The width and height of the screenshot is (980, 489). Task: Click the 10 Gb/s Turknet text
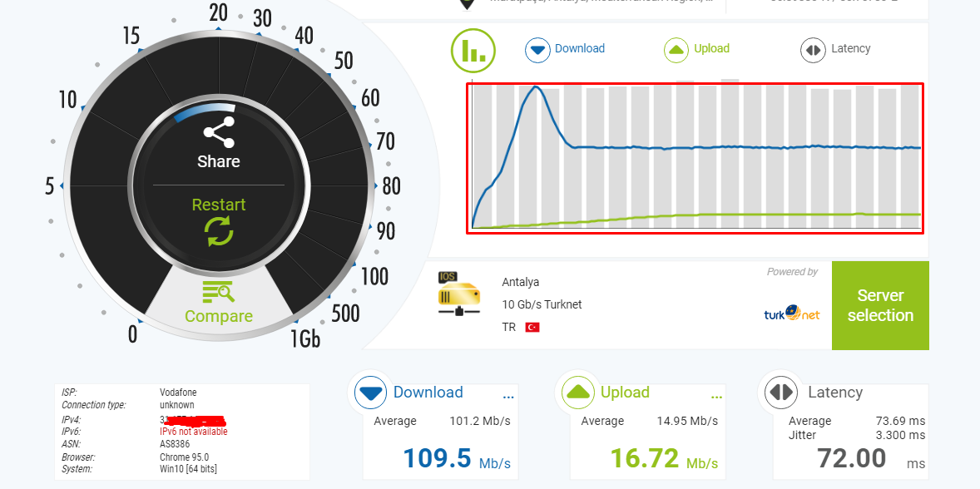click(x=542, y=304)
